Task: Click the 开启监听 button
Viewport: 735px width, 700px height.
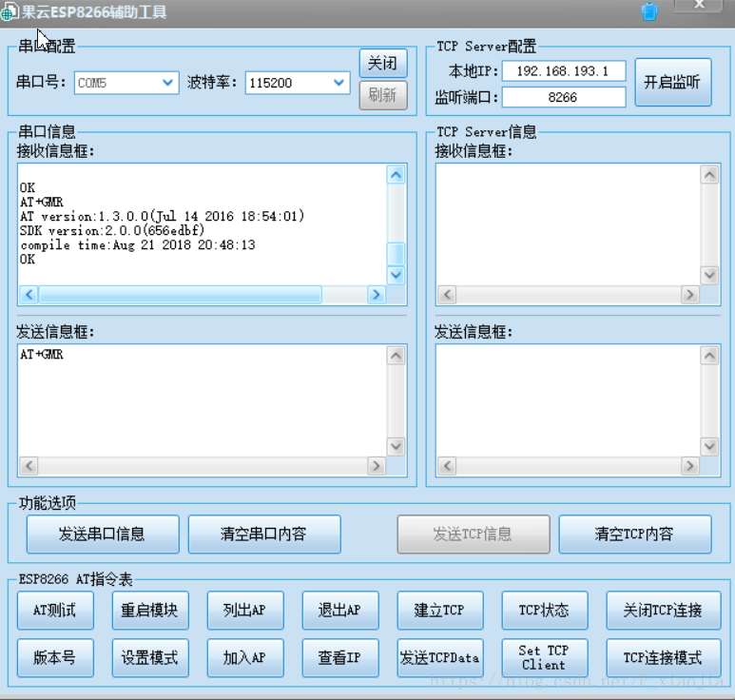Action: pyautogui.click(x=672, y=83)
